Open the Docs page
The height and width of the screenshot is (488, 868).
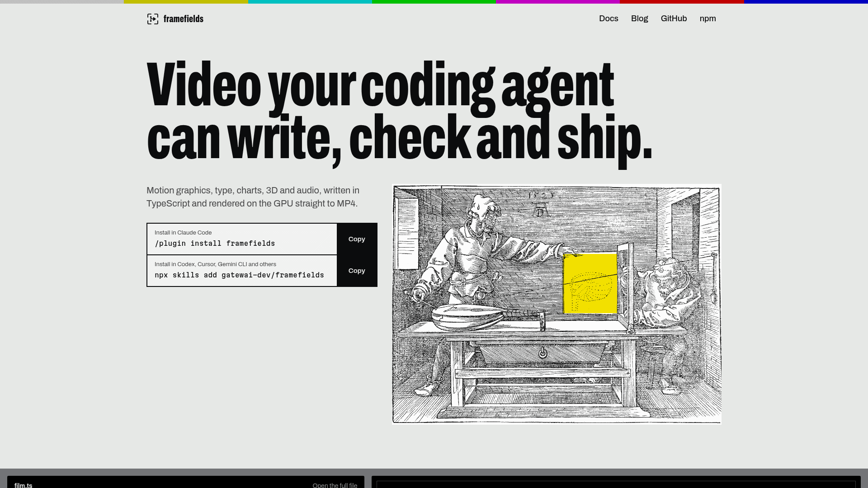pyautogui.click(x=609, y=19)
